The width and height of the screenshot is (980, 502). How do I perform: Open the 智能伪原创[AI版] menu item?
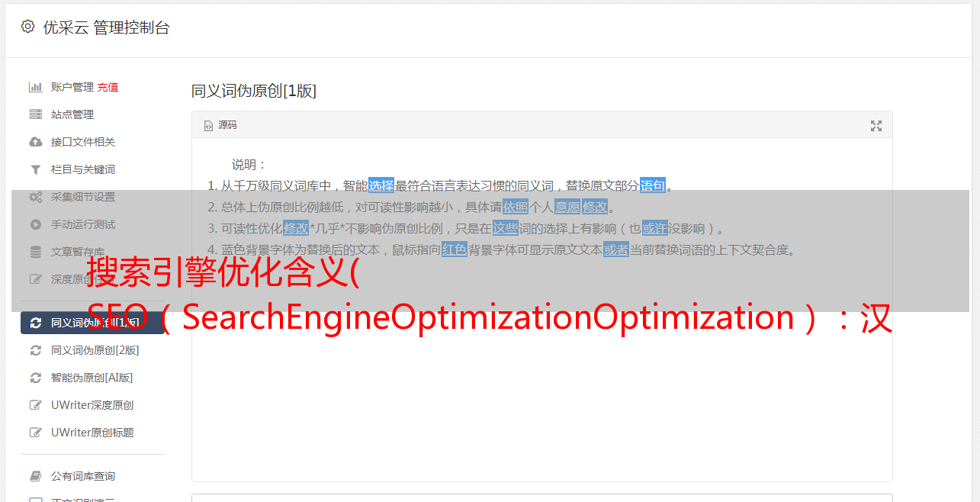[92, 378]
